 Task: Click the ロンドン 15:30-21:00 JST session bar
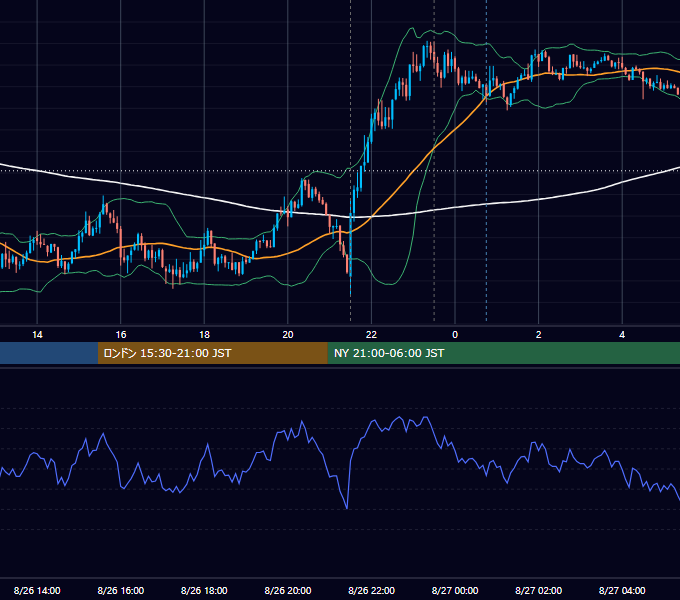(212, 353)
